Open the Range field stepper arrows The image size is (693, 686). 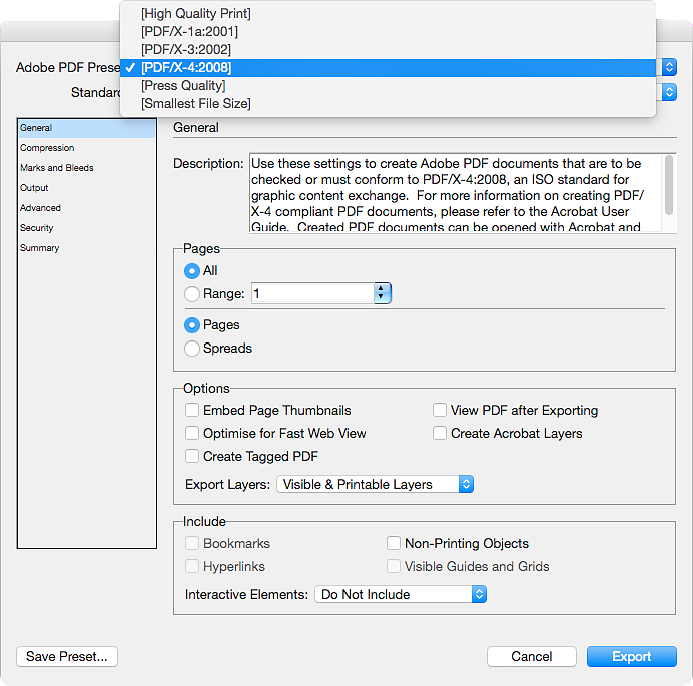(x=382, y=293)
